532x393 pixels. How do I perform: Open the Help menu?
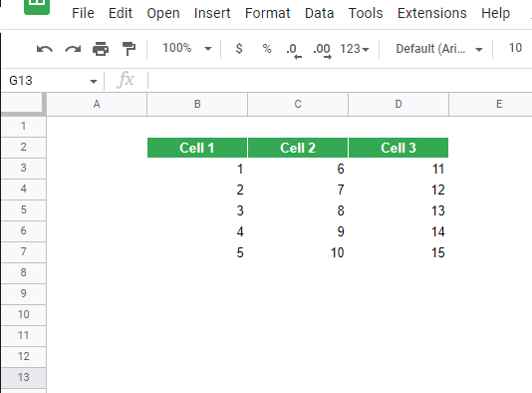pos(495,14)
